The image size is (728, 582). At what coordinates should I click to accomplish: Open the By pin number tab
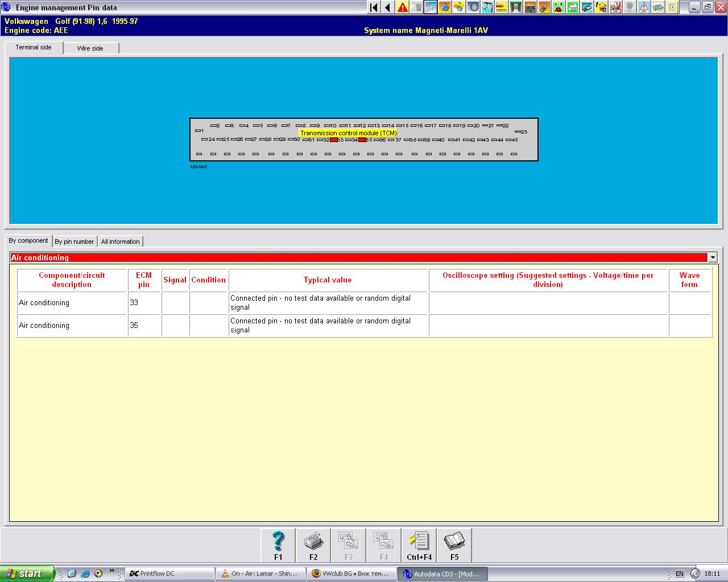pos(74,242)
